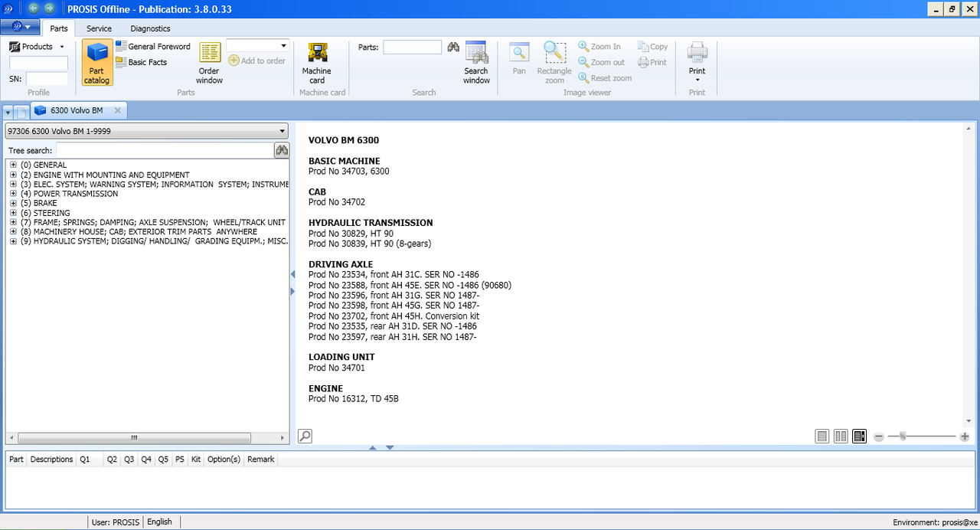The height and width of the screenshot is (530, 980).
Task: Click the Remark column header
Action: point(260,460)
